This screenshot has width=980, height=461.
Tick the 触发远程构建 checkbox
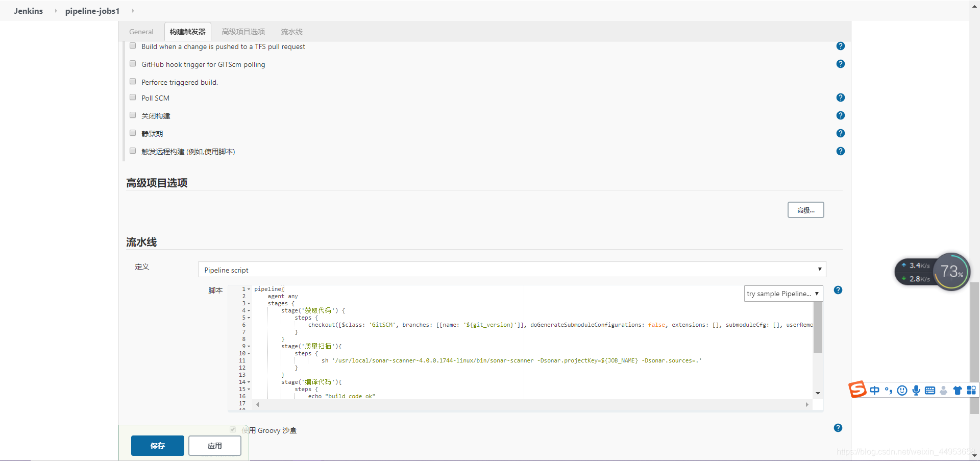[x=133, y=151]
